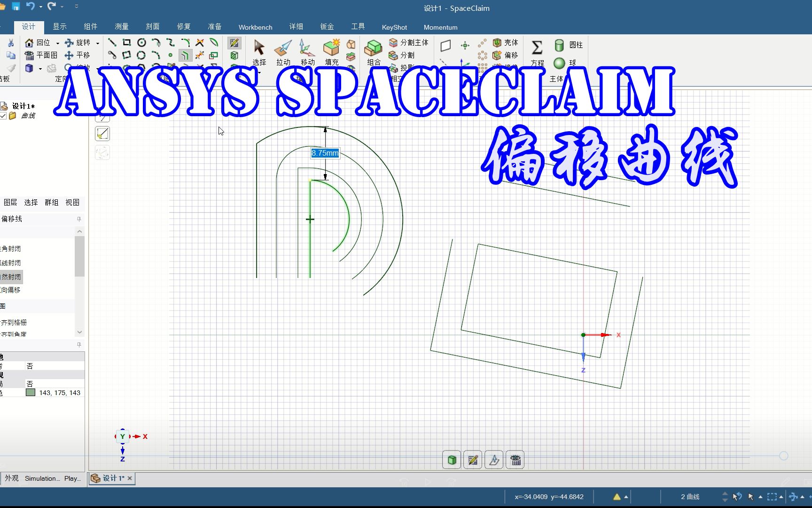Toggle the two-way offset option (向偏移)
This screenshot has width=812, height=508.
click(x=11, y=290)
